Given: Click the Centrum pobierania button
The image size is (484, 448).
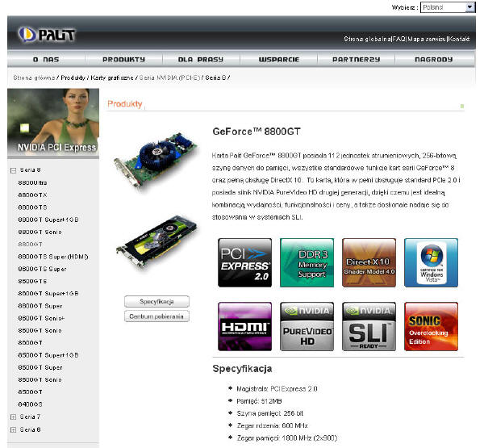Looking at the screenshot, I should tap(156, 316).
